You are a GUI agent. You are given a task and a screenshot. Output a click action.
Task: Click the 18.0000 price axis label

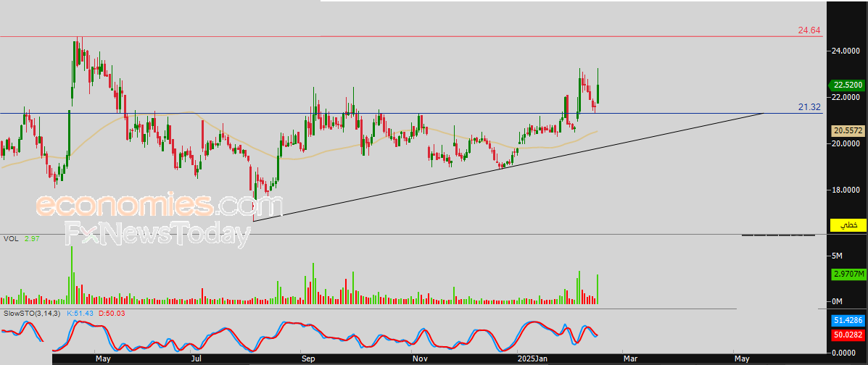[x=844, y=190]
